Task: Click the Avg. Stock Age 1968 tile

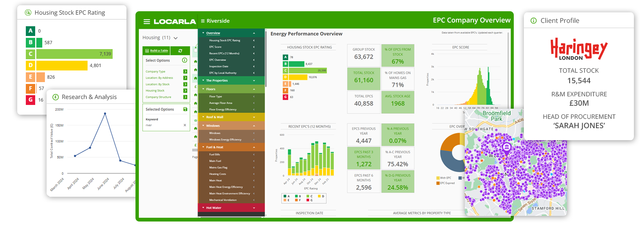Action: click(x=398, y=102)
